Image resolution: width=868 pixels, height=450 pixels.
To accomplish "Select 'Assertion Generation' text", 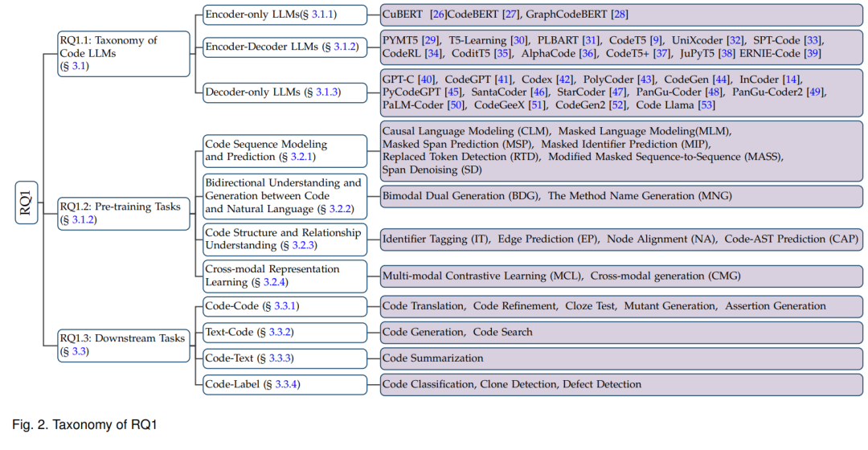I will click(776, 306).
